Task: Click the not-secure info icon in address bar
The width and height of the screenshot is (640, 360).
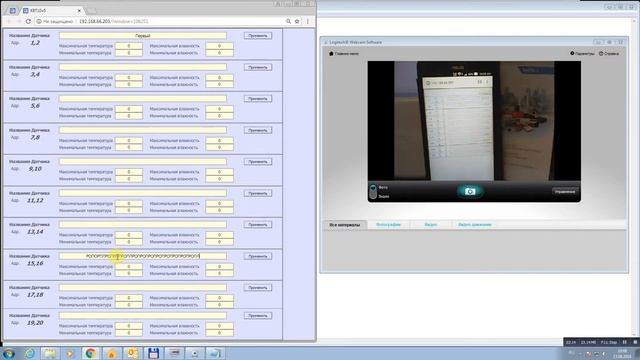Action: (39, 21)
